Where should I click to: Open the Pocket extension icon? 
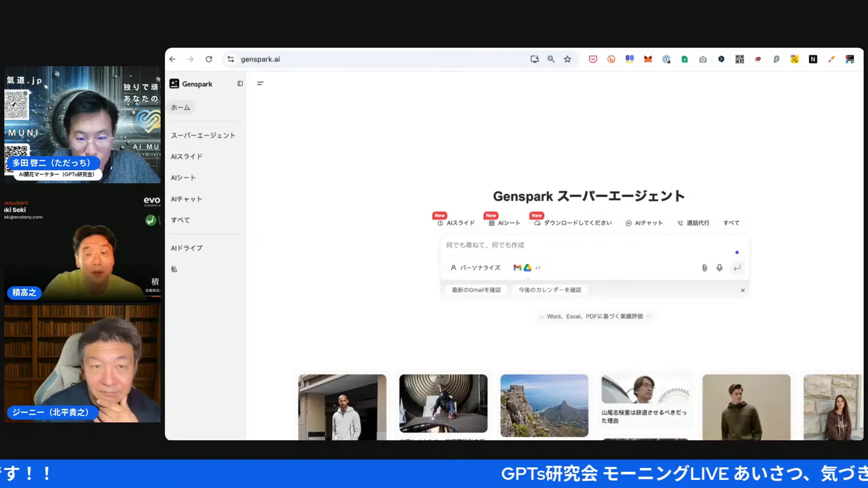pos(593,59)
